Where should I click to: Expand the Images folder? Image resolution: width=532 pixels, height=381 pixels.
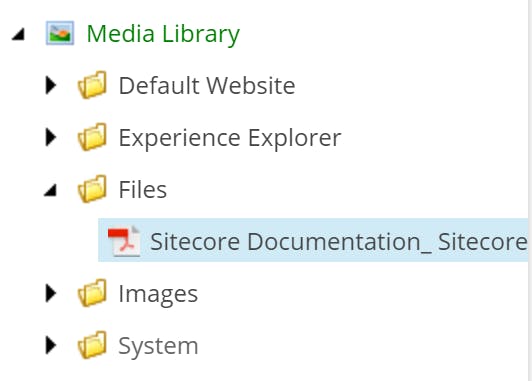(51, 293)
